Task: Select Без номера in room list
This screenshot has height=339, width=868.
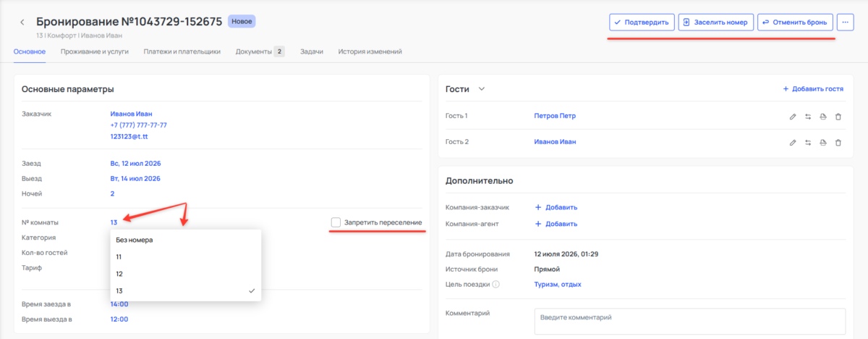Action: (185, 240)
